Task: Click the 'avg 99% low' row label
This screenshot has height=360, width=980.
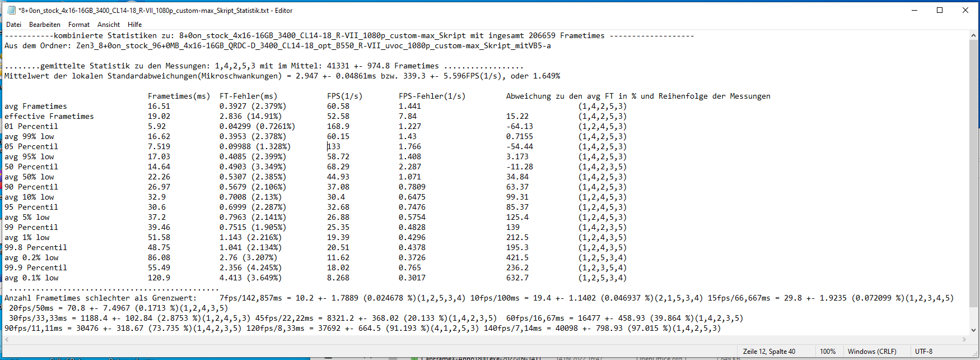Action: tap(29, 137)
